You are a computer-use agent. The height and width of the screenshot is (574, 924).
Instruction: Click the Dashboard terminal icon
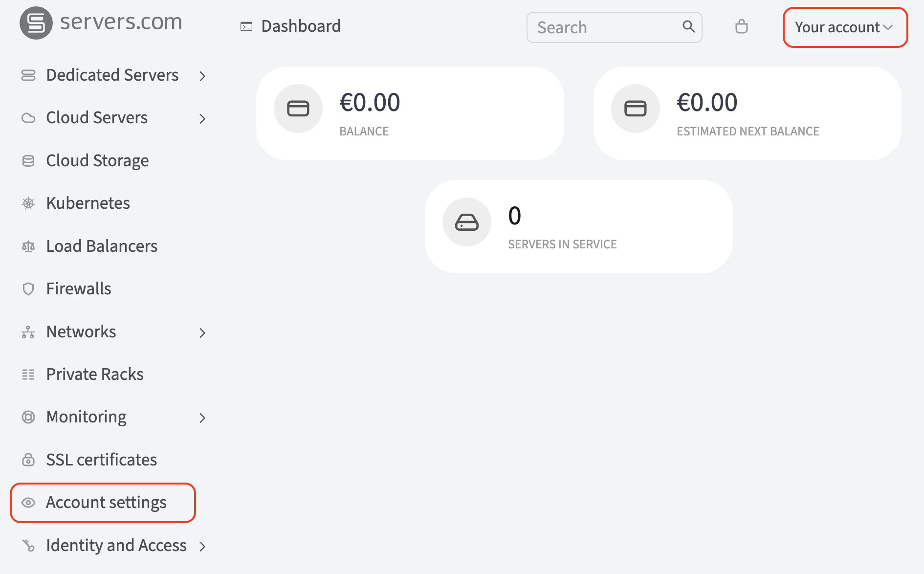246,26
